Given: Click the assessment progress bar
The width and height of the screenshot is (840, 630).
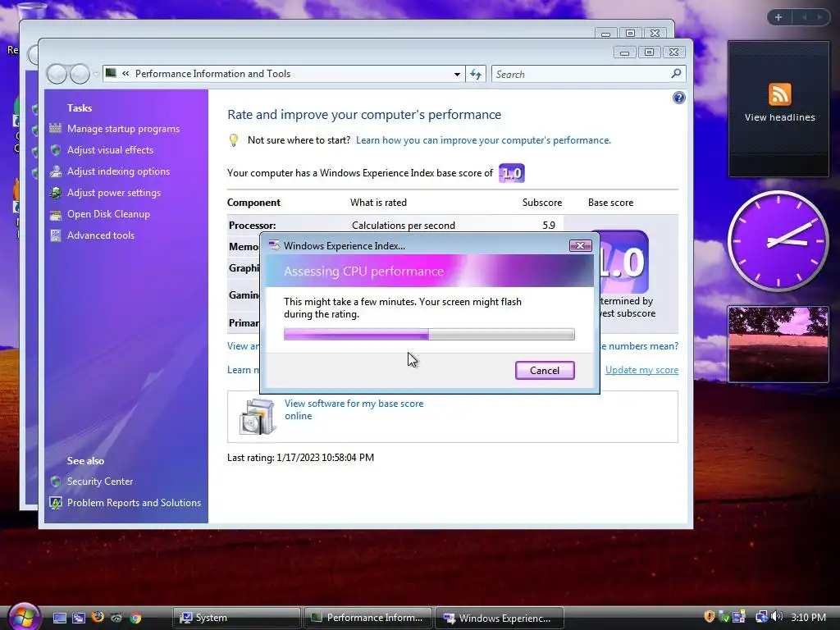Looking at the screenshot, I should [x=429, y=335].
